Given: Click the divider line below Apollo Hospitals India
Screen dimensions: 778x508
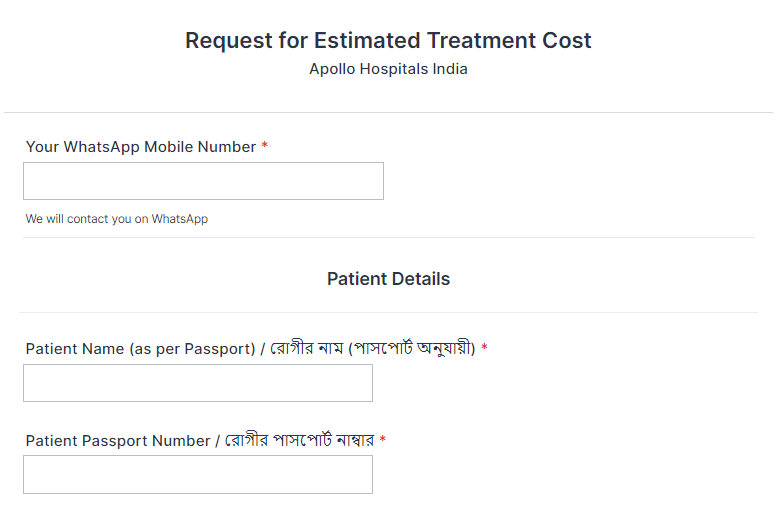Looking at the screenshot, I should coord(388,112).
